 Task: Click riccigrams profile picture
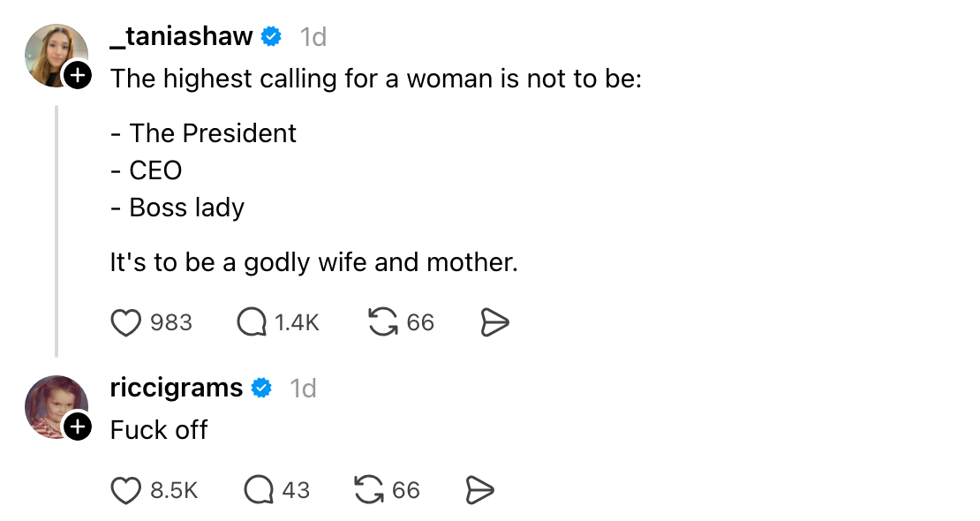point(55,404)
